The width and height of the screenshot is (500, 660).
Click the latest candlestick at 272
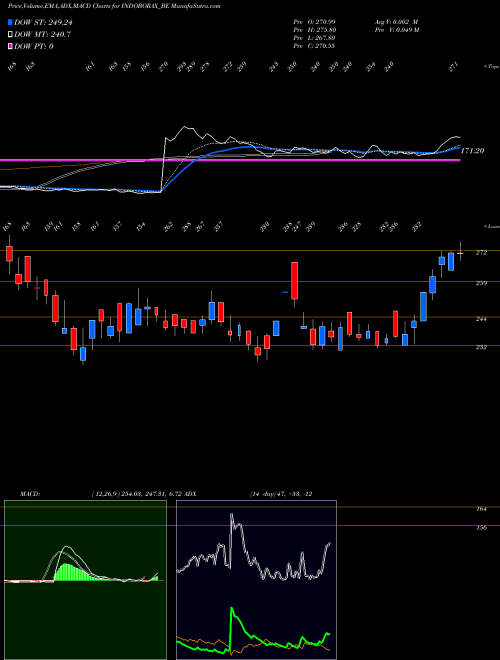(x=460, y=253)
